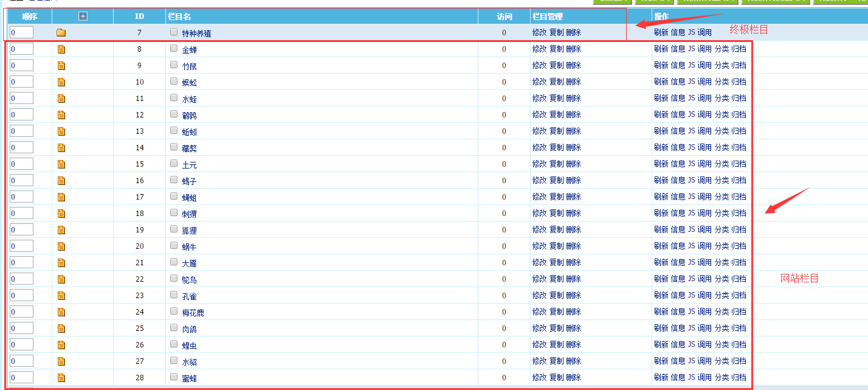This screenshot has height=390, width=868.
Task: Click 删除 in the 狐狸 row
Action: pyautogui.click(x=573, y=230)
